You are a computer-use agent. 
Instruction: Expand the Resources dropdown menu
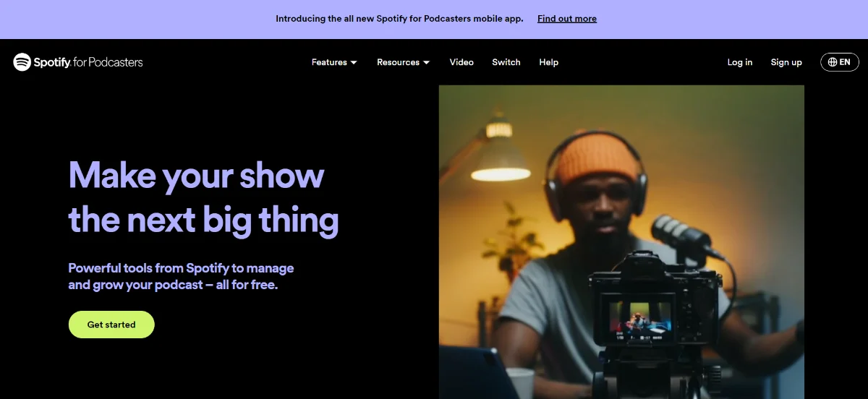pos(403,62)
